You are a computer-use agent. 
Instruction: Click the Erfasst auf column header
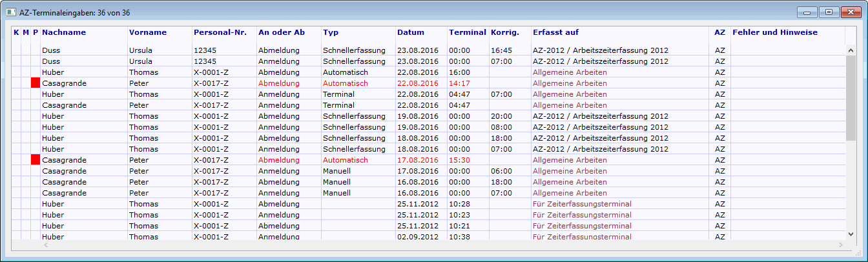tap(555, 32)
